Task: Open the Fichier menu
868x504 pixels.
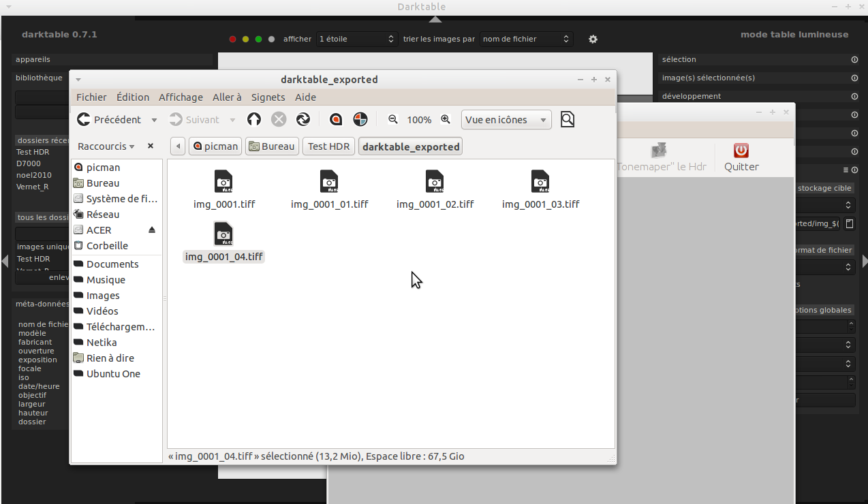Action: 91,97
